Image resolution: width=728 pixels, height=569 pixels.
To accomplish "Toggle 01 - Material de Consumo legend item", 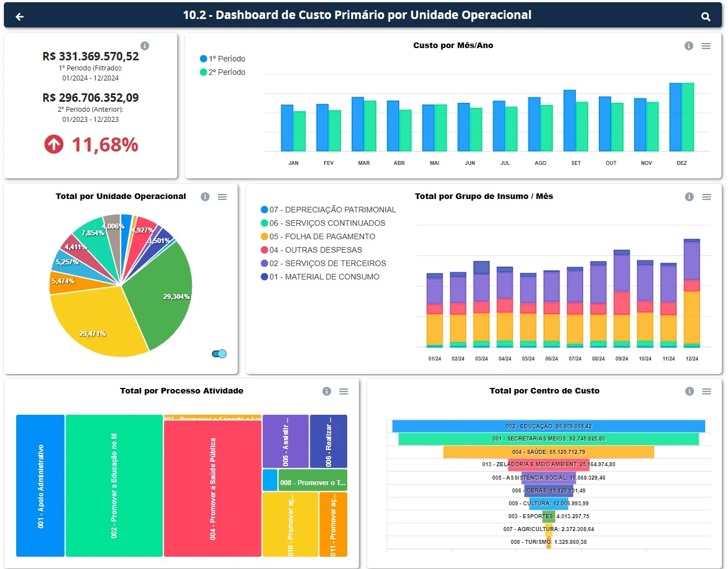I will (320, 277).
